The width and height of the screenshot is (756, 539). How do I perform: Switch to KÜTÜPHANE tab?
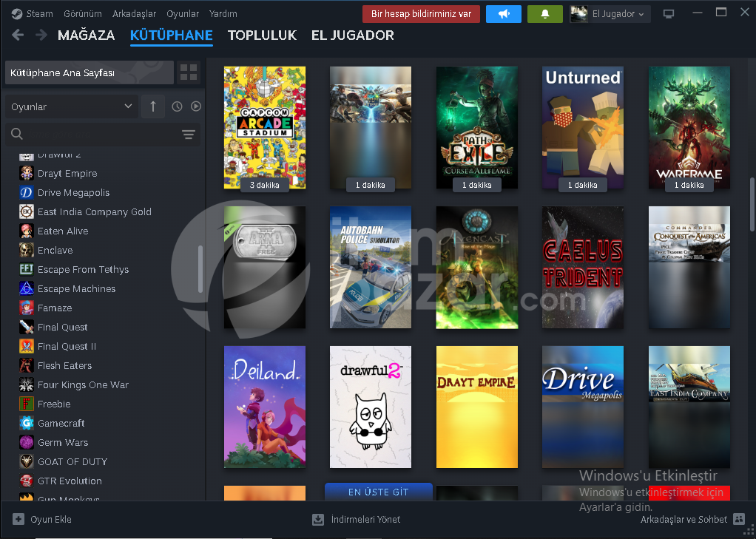(171, 35)
